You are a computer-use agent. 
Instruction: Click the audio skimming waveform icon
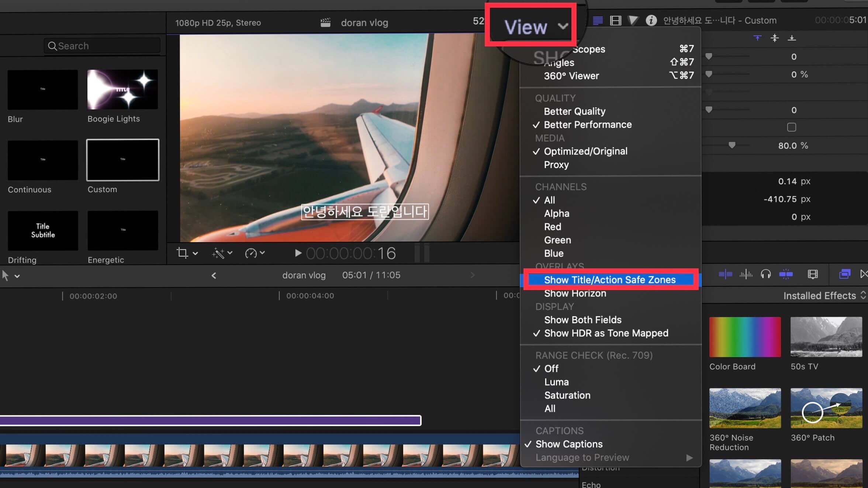(x=746, y=274)
